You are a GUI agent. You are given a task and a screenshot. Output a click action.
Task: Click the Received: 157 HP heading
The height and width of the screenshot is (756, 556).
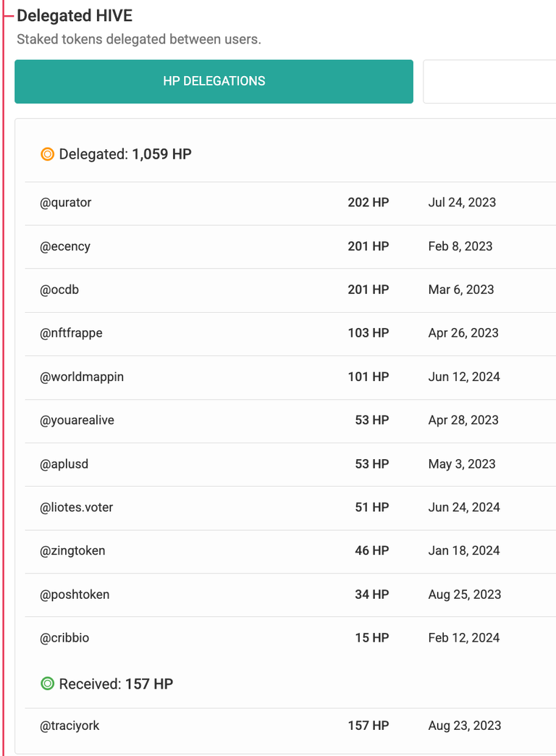click(x=116, y=684)
